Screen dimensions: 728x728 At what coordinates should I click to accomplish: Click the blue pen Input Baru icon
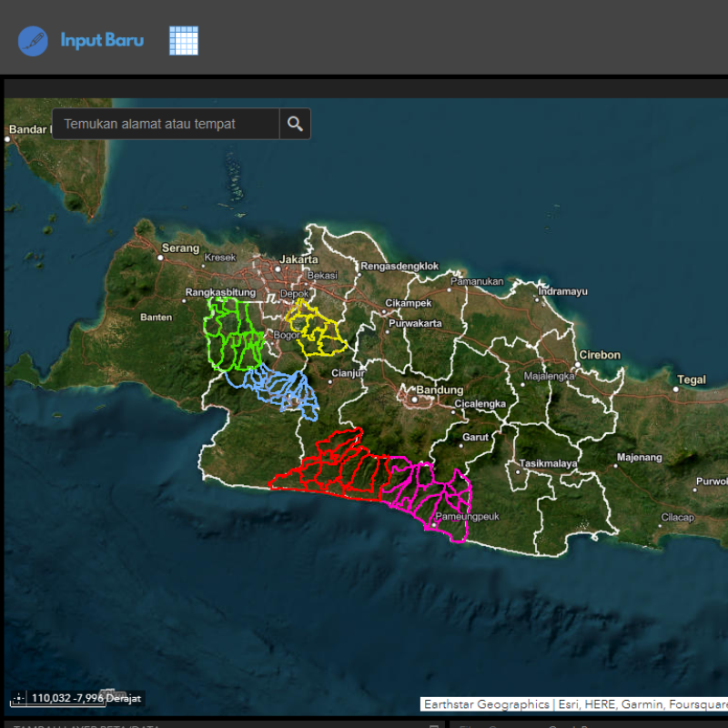(x=33, y=41)
